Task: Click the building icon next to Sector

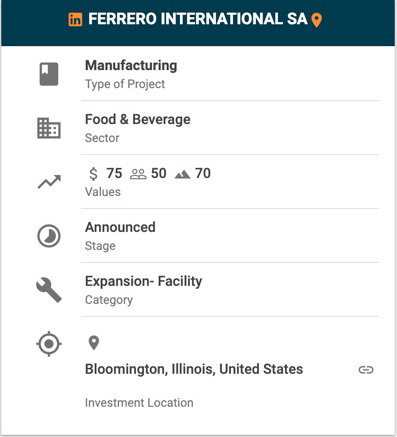Action: [x=49, y=128]
